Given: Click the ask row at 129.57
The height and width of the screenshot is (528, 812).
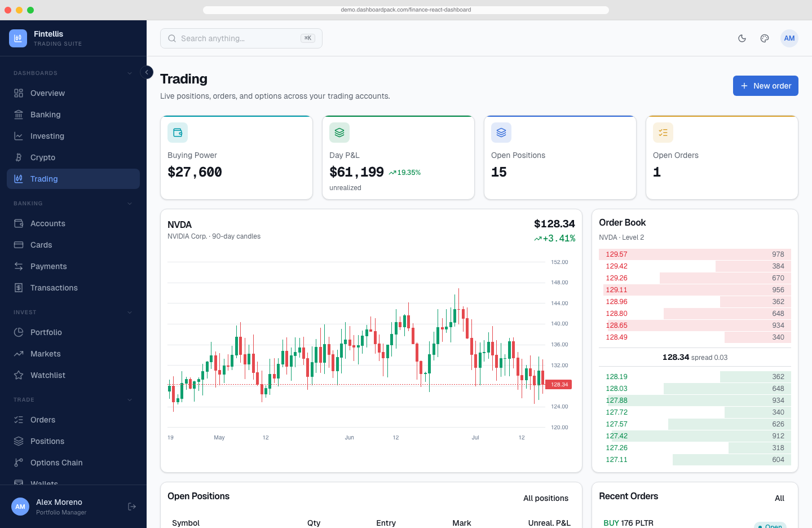Looking at the screenshot, I should click(x=695, y=254).
